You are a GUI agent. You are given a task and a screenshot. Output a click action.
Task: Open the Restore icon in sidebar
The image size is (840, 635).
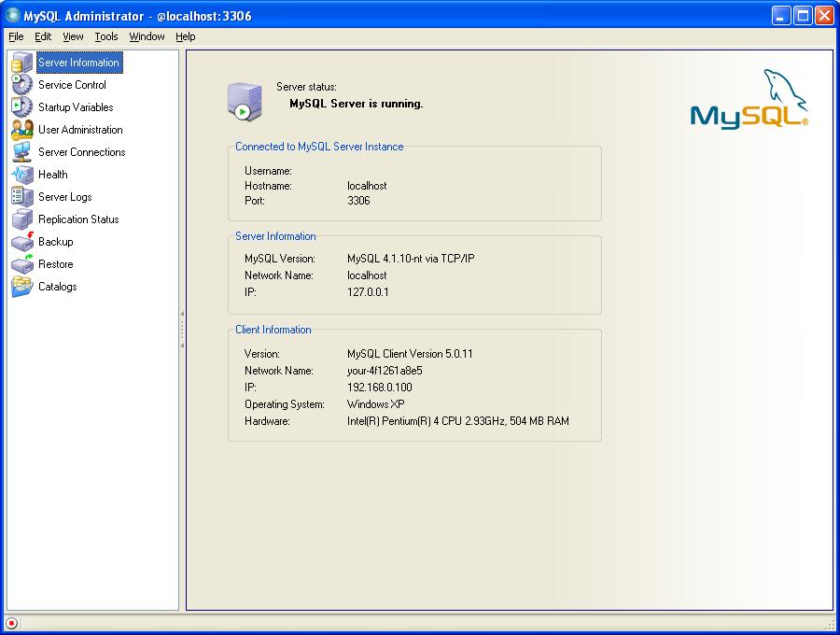[x=22, y=264]
